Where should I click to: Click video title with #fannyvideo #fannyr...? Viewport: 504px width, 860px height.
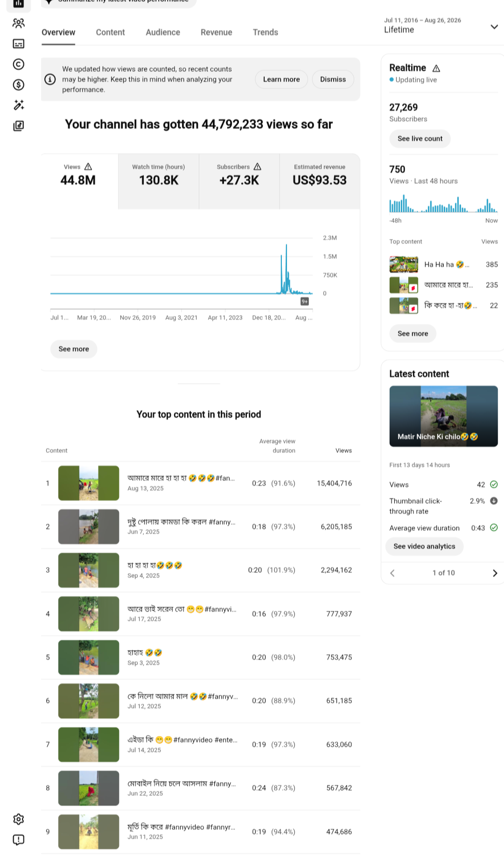point(182,827)
